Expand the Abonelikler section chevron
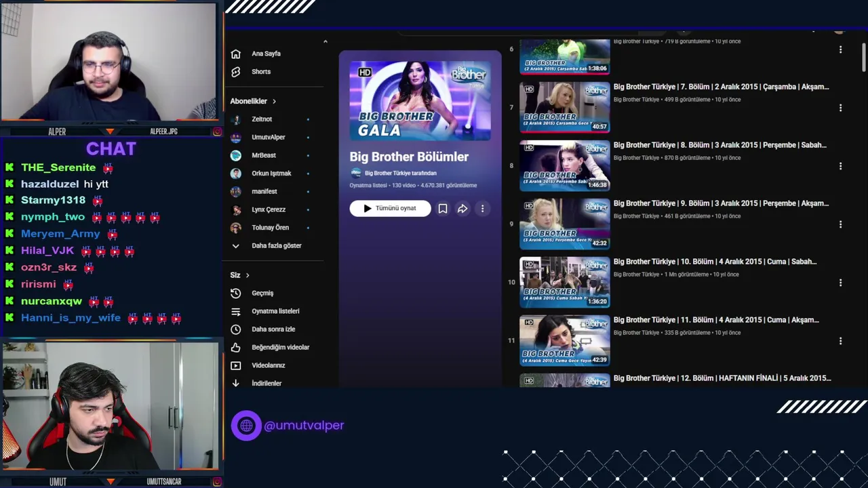The width and height of the screenshot is (868, 488). pos(274,102)
